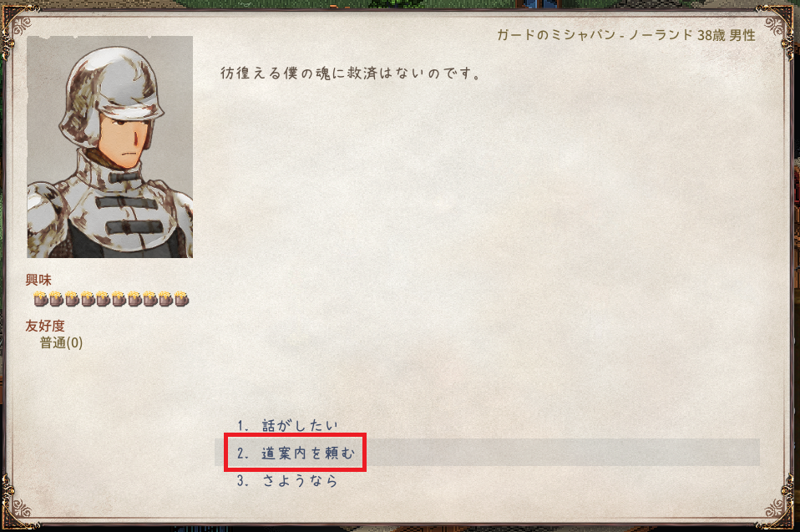Click the sixth interest mug icon

(x=119, y=299)
